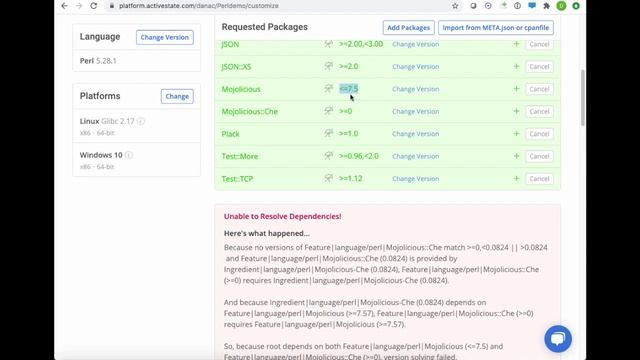Click the Plack package name
This screenshot has width=640, height=360.
[x=231, y=134]
